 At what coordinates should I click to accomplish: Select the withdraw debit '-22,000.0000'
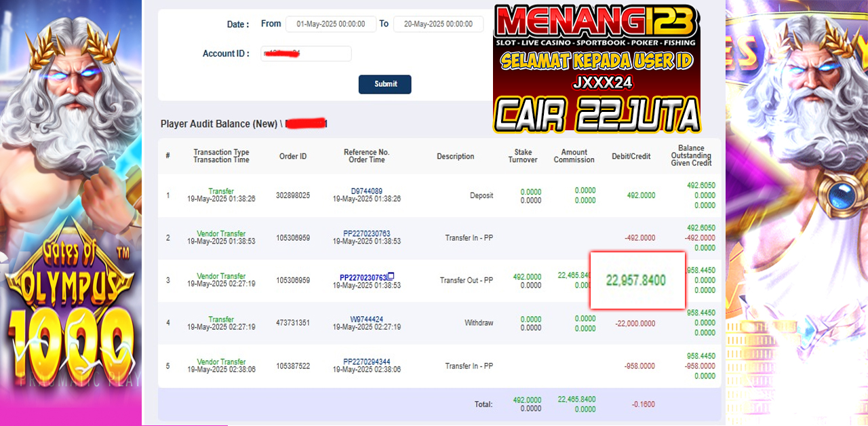(x=635, y=324)
